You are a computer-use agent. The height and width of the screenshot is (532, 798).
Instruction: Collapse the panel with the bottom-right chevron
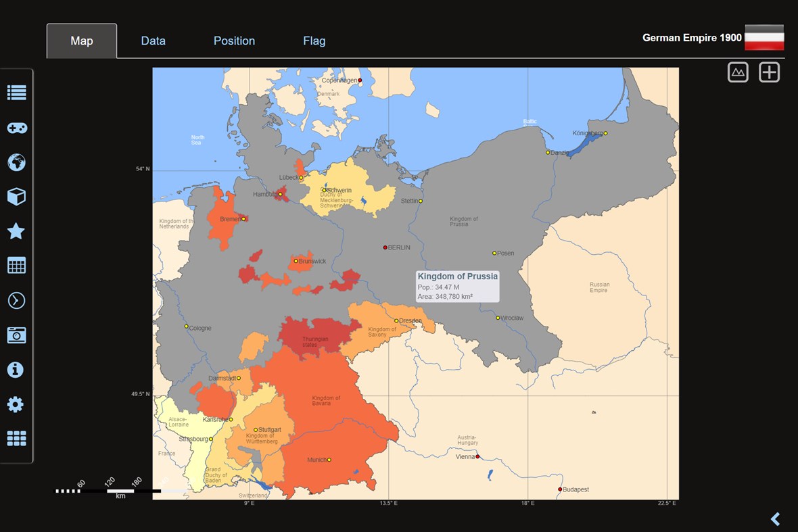(x=775, y=519)
